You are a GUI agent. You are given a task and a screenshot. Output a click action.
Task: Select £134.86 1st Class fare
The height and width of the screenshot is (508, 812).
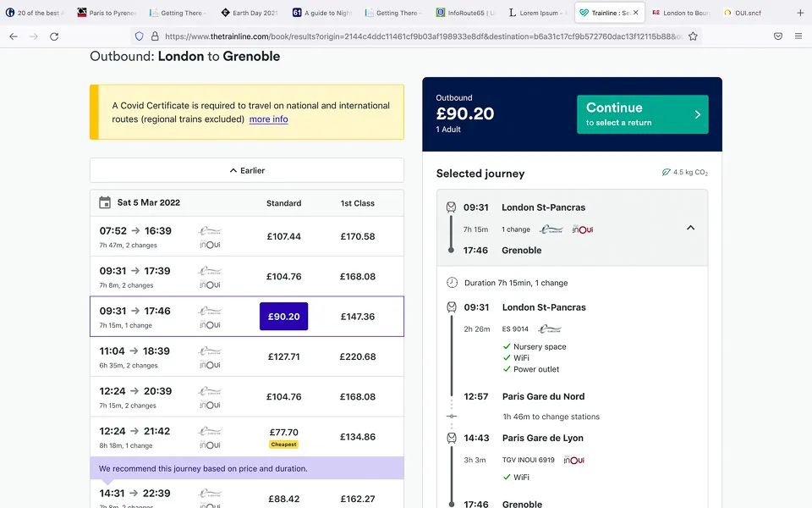[x=357, y=437]
